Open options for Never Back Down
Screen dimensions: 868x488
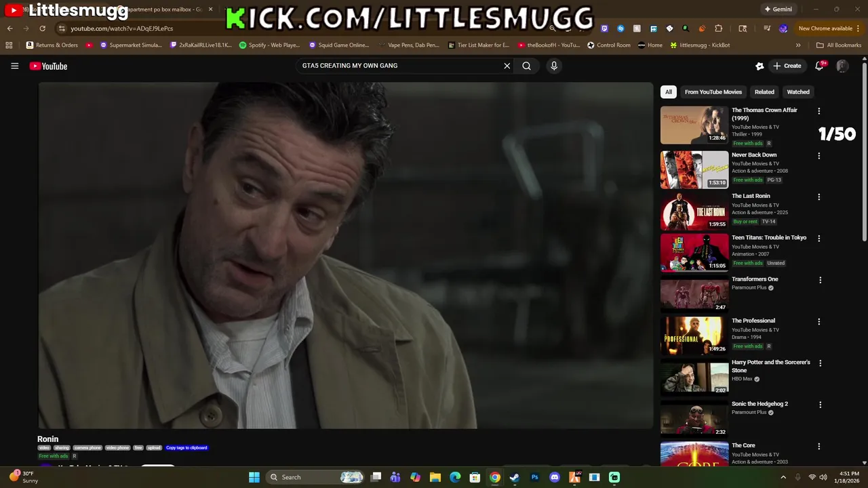click(818, 156)
